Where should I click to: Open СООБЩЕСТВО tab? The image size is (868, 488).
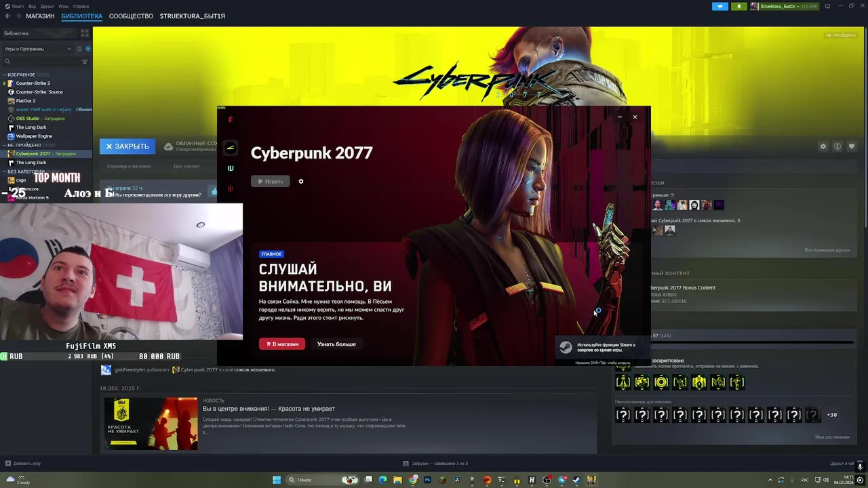point(131,16)
